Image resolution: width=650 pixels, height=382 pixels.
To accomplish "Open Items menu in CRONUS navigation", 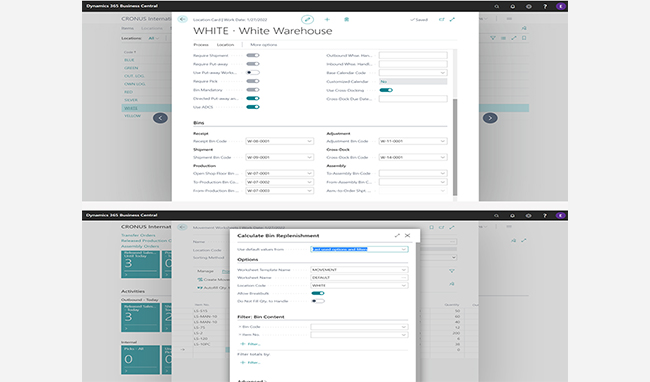I will tap(128, 28).
